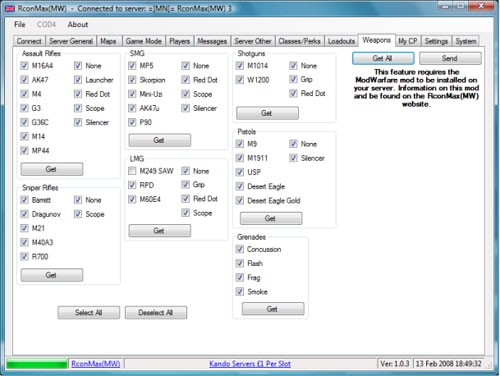Click the green progress bar in status bar
Screen dimensions: 500x376
coord(37,364)
